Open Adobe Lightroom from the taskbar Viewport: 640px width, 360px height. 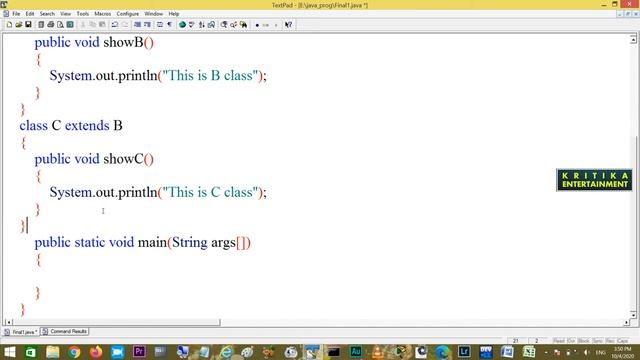click(x=464, y=351)
